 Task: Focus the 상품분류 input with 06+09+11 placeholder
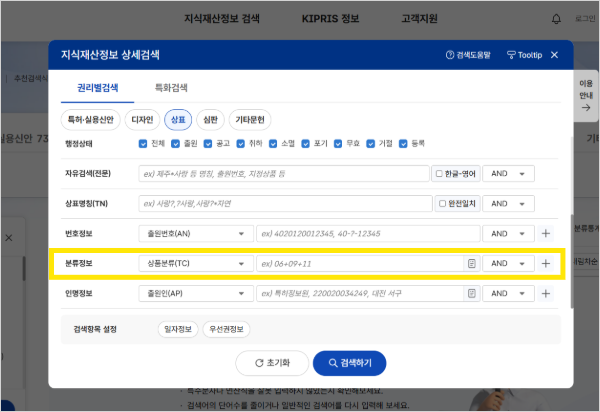coord(360,264)
